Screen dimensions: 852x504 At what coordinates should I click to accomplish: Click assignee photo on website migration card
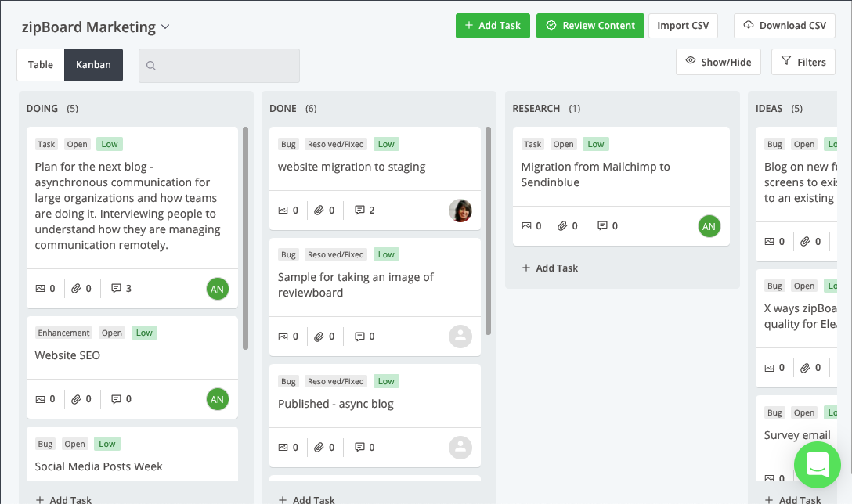click(x=460, y=211)
